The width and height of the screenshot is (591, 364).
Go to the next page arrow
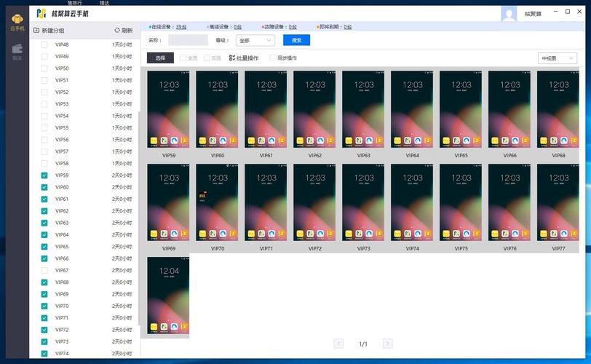pos(387,344)
